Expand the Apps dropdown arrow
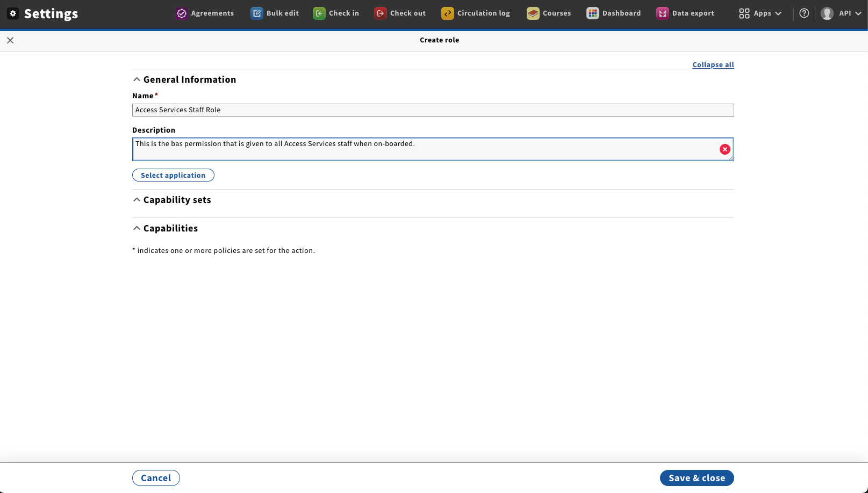The width and height of the screenshot is (868, 493). pos(778,13)
